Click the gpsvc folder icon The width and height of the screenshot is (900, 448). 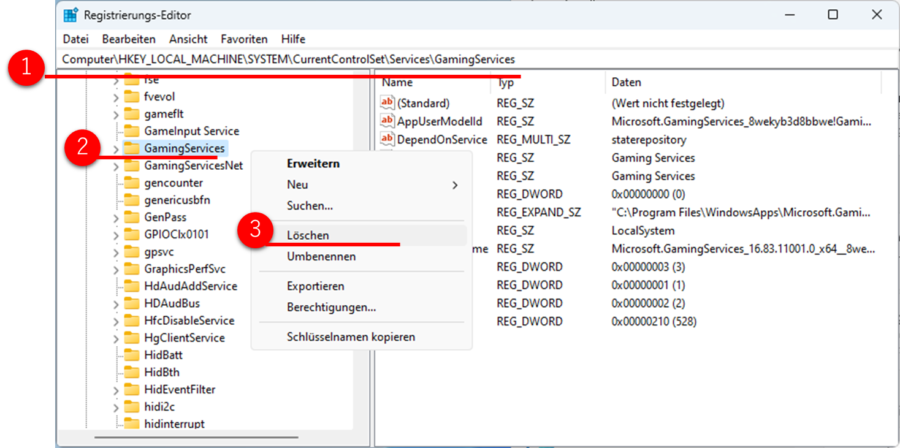(132, 251)
